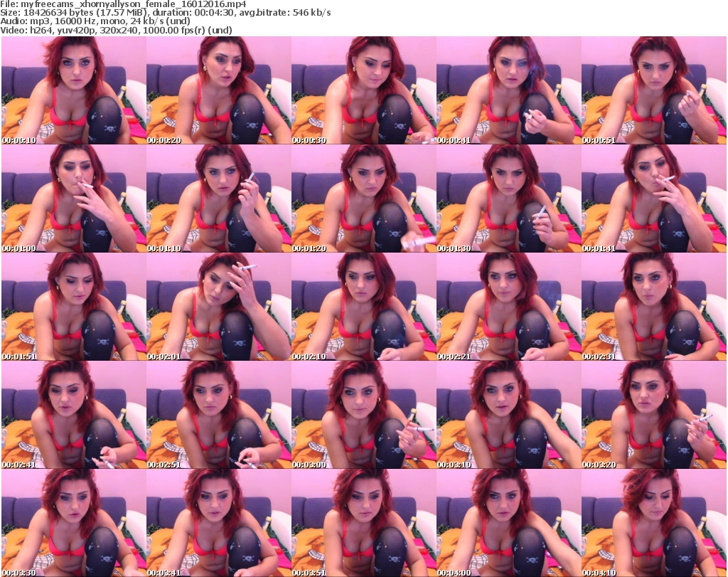Screen dimensions: 728x577
Task: Choose the frame stamped 00:01:10
Action: coord(219,198)
